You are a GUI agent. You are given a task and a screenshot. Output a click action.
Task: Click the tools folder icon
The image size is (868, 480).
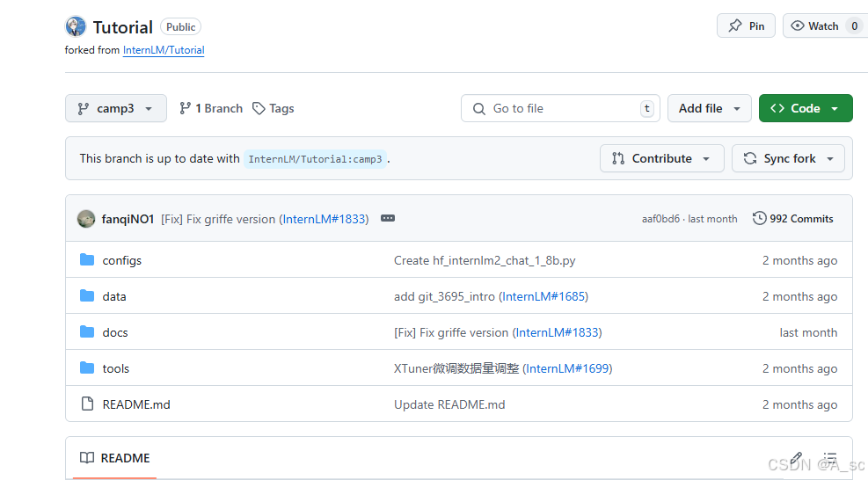[x=87, y=367]
